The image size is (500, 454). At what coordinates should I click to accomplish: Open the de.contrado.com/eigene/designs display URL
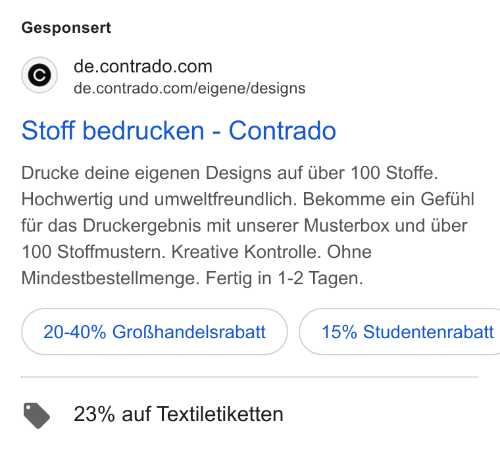[189, 88]
